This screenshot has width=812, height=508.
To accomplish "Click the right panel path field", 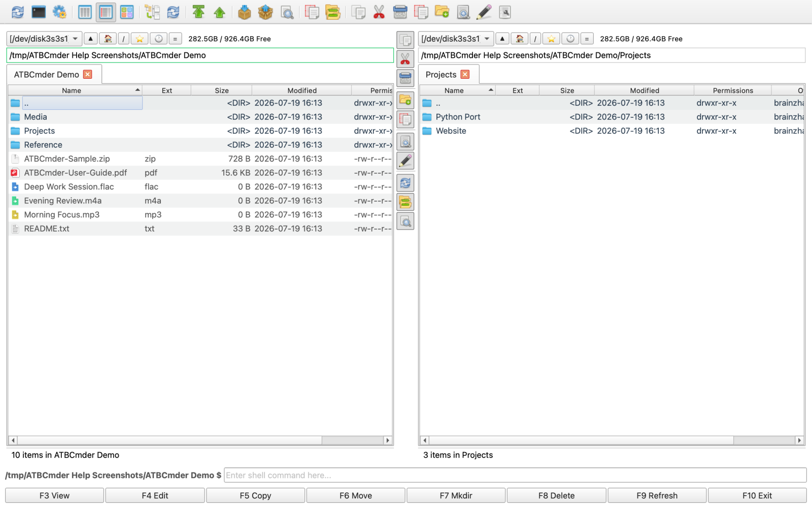I will (612, 55).
